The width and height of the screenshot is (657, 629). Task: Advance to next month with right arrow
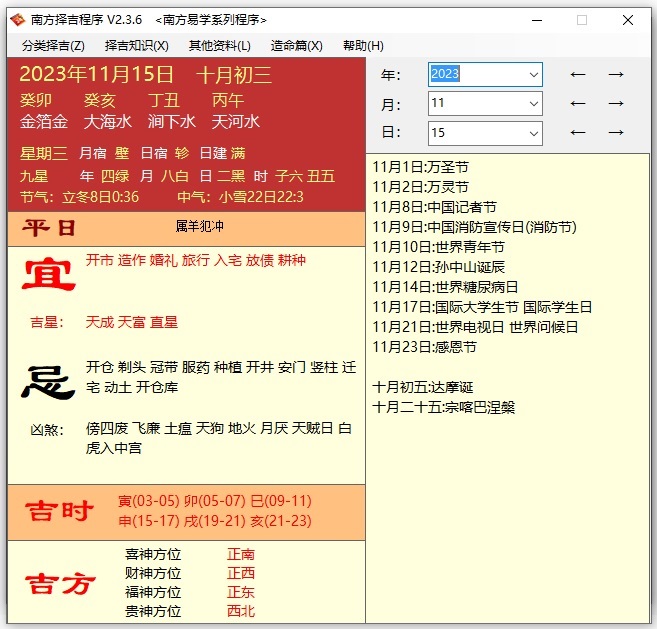click(616, 103)
